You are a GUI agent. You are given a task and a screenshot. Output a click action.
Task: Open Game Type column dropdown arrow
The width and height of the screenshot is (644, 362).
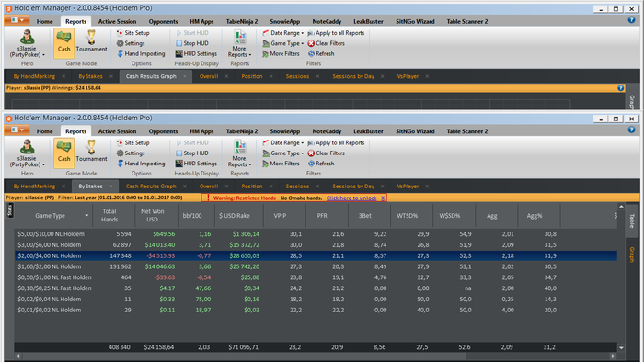pyautogui.click(x=86, y=216)
